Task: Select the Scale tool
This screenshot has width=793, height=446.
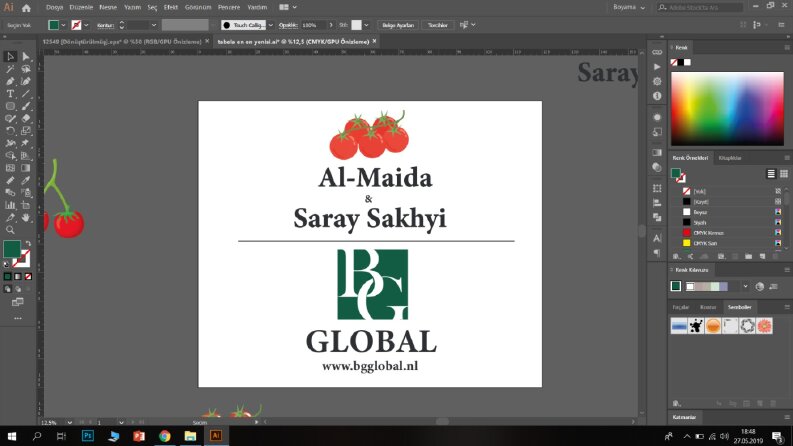Action: (26, 131)
